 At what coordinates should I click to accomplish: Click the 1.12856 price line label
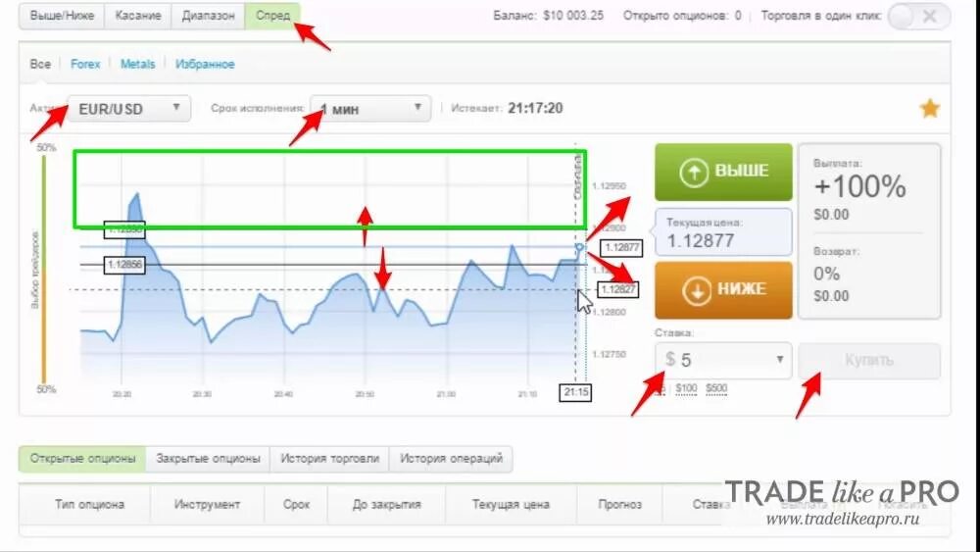(124, 265)
